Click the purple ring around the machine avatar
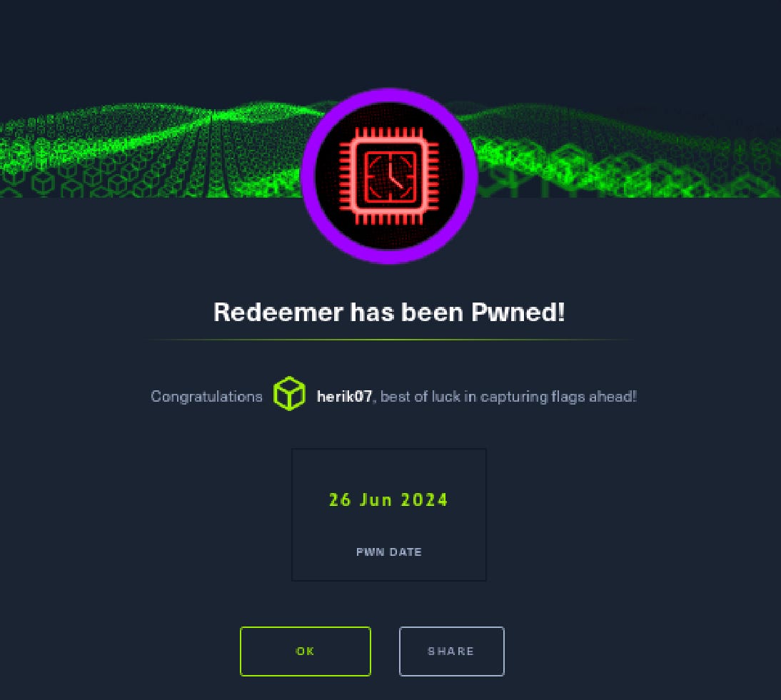781x700 pixels. point(389,96)
